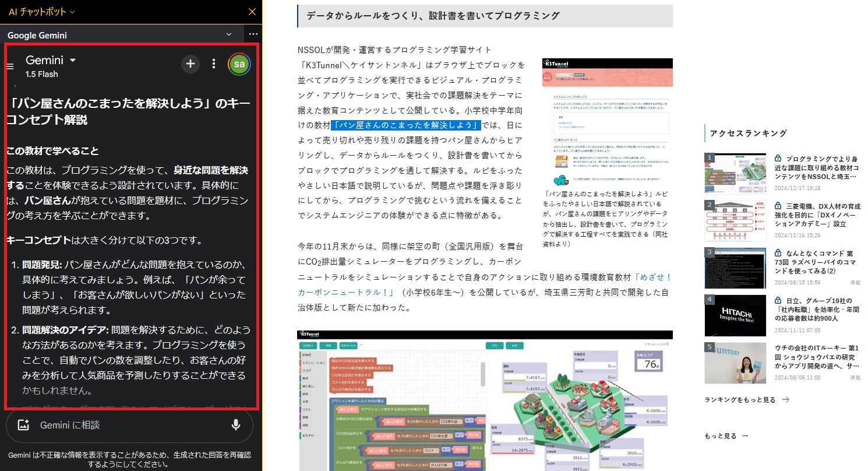Click the lock icon beside the 三菱電機 article

tap(778, 206)
